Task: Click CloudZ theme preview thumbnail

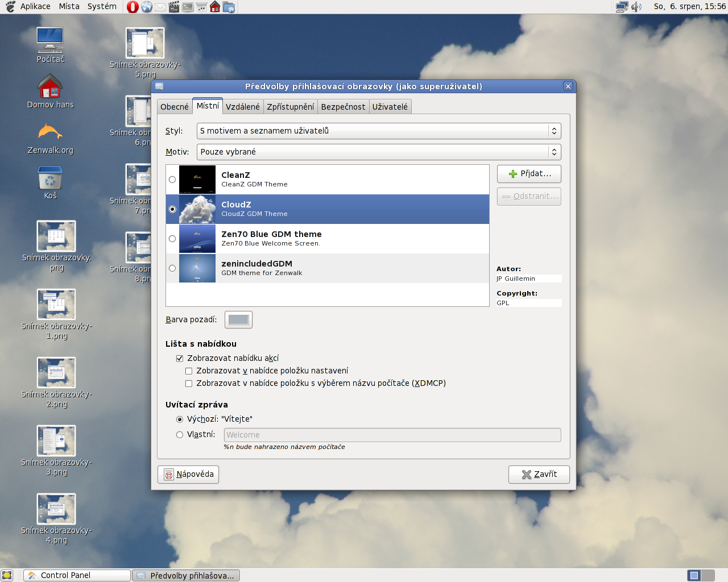Action: (197, 209)
